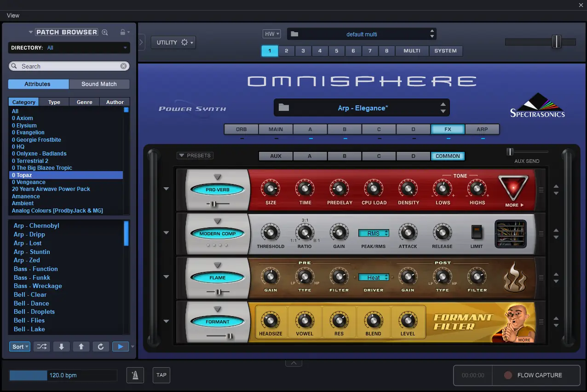Select the AUX FX rack tab
Screen dimensions: 587x392
tap(276, 156)
